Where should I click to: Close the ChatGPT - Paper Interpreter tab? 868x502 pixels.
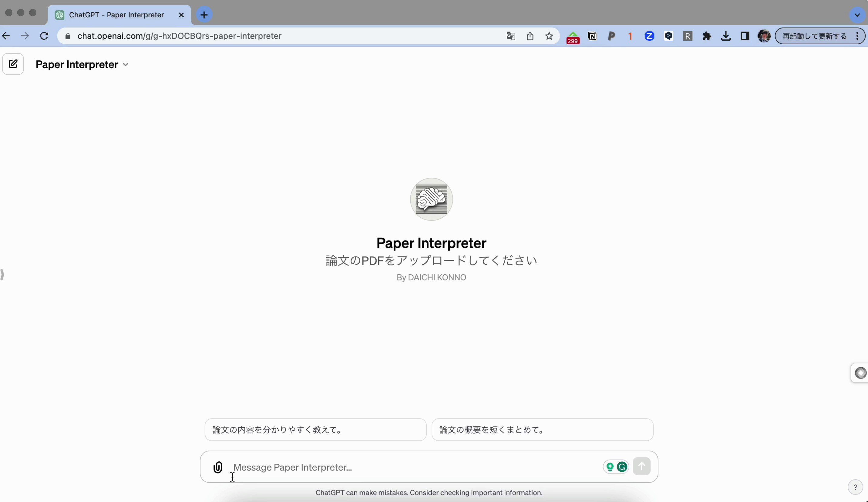[x=182, y=15]
